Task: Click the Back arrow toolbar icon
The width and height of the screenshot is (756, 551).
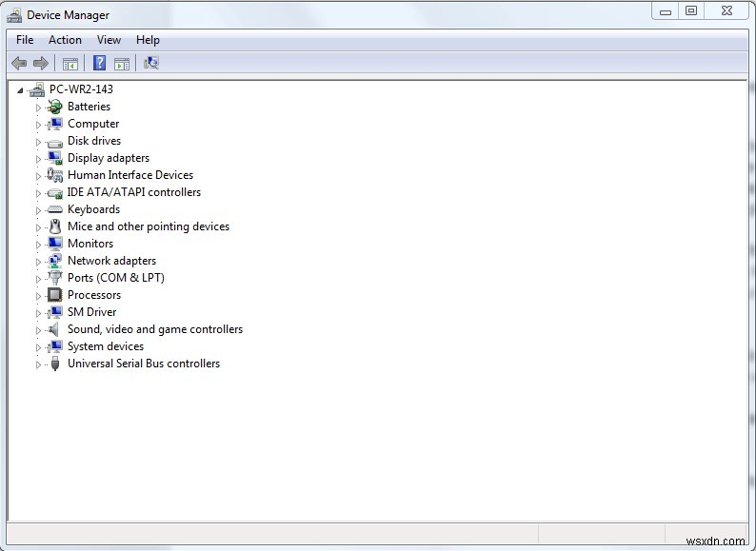Action: coord(19,63)
